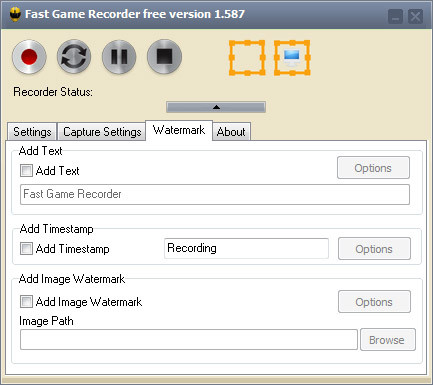Screen dimensions: 433x385
Task: Enable the Add Timestamp checkbox
Action: coord(26,248)
